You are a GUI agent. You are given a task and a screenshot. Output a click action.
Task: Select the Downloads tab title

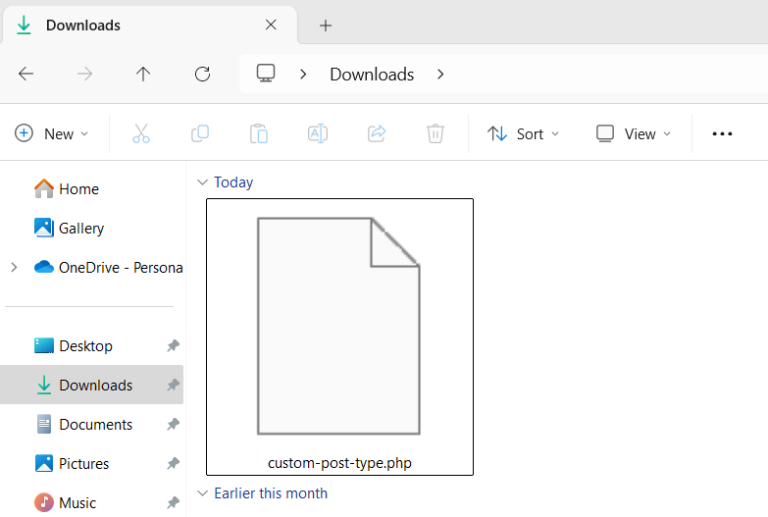click(83, 25)
